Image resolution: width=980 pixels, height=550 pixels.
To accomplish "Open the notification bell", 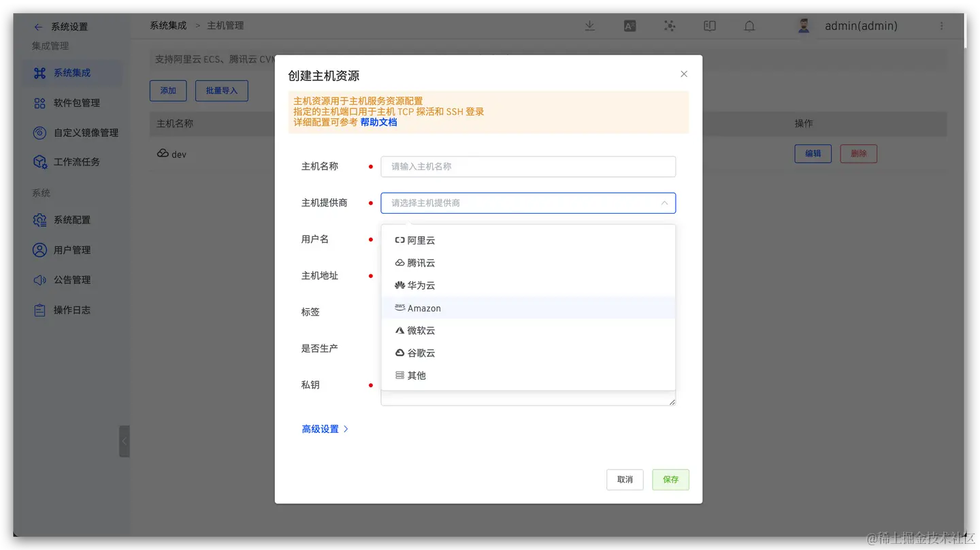I will [x=749, y=26].
